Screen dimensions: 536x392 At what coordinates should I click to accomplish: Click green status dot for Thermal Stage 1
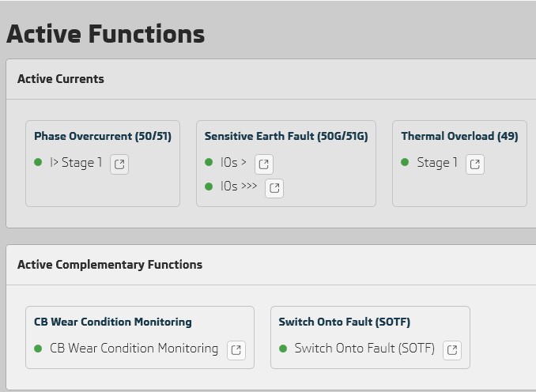[x=405, y=162]
